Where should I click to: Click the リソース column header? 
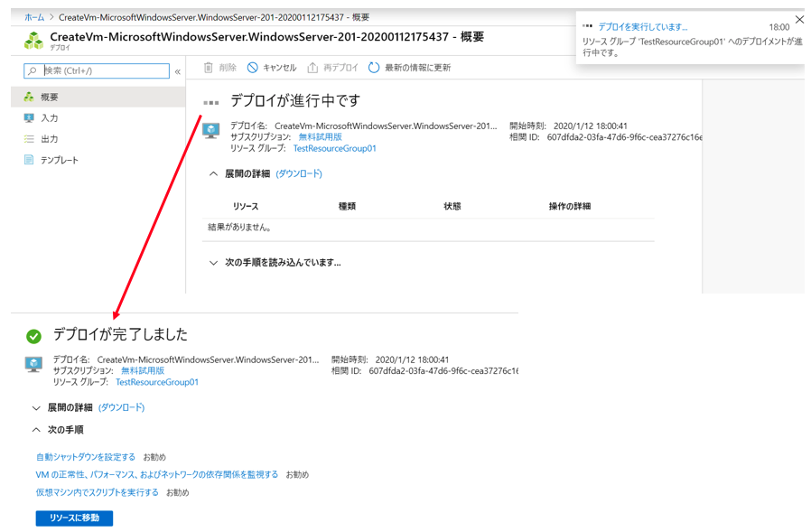click(245, 206)
